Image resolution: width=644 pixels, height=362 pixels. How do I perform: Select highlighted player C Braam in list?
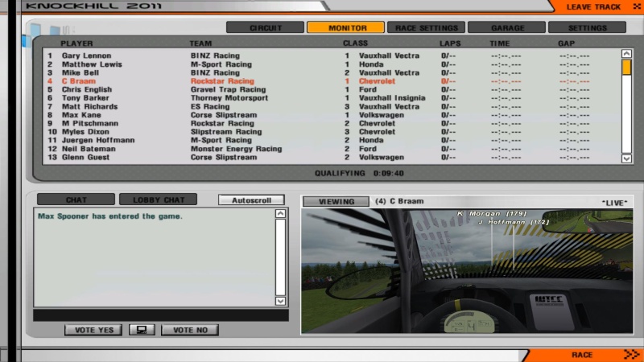(78, 81)
